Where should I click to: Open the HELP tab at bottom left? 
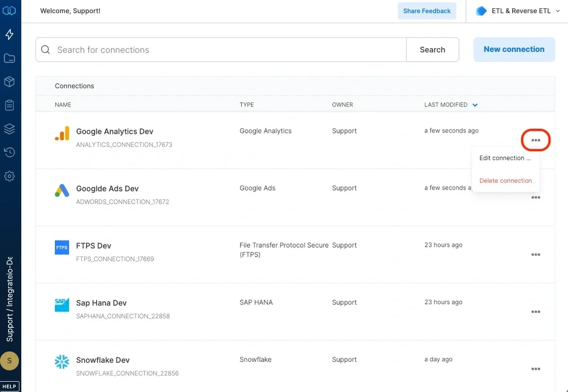point(9,386)
